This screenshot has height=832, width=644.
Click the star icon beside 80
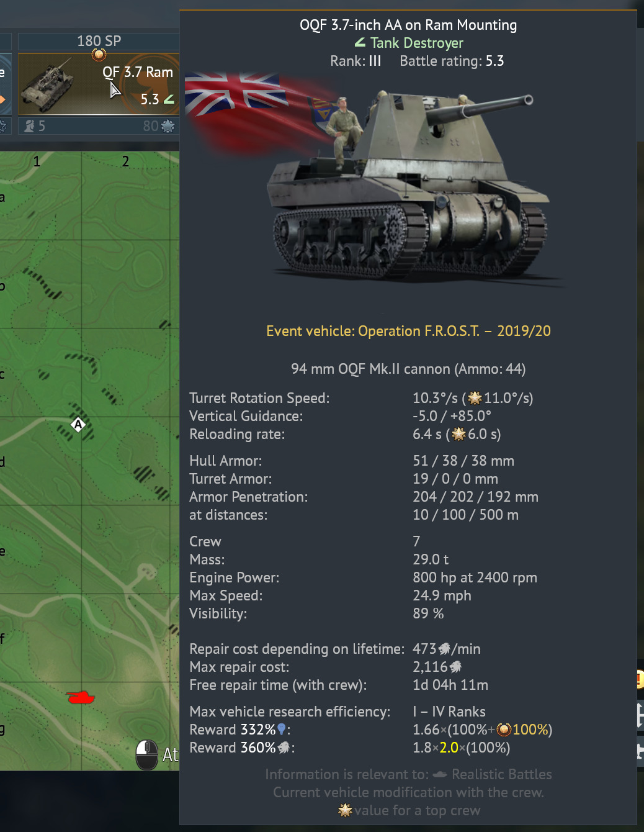[168, 126]
